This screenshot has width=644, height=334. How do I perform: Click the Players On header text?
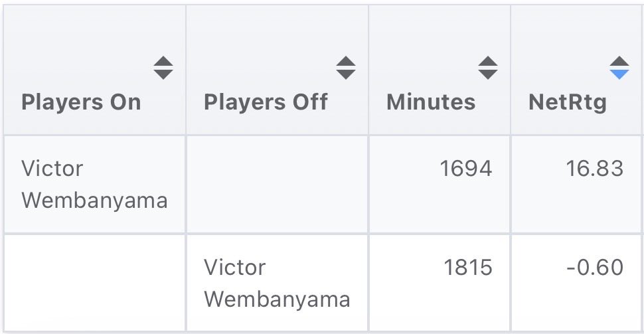pos(81,102)
